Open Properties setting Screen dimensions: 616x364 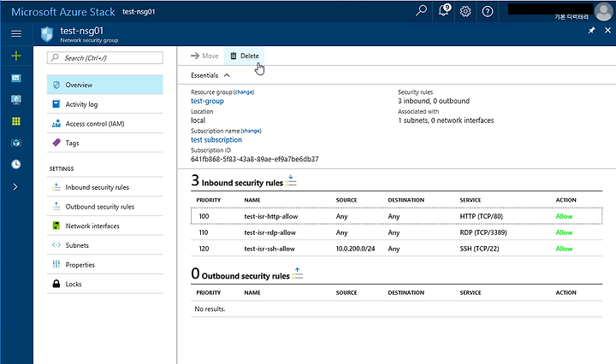105,265
